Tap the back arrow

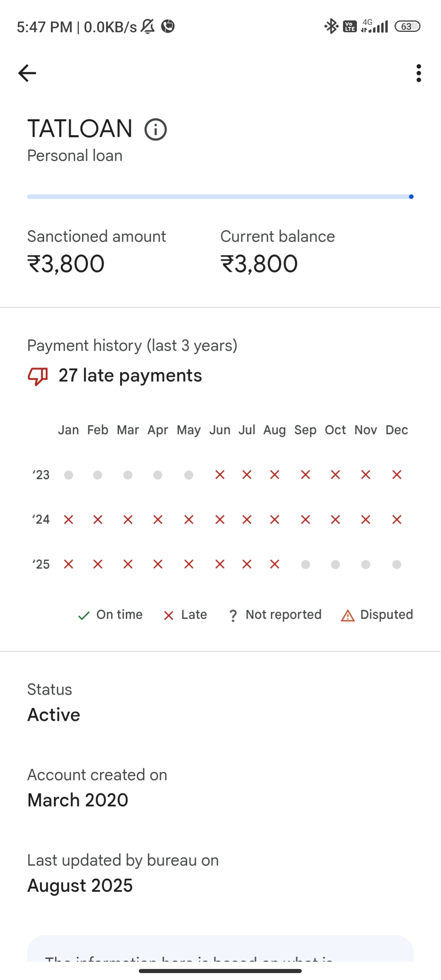pyautogui.click(x=27, y=73)
